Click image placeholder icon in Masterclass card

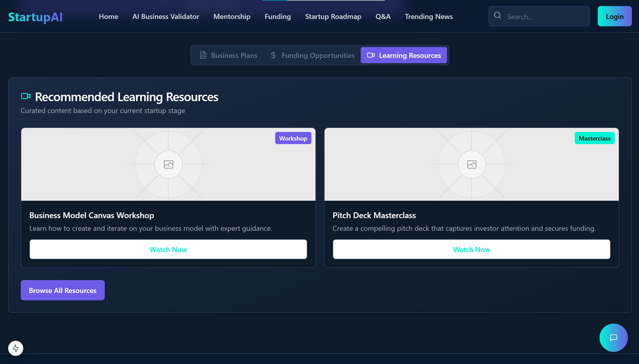click(x=472, y=165)
